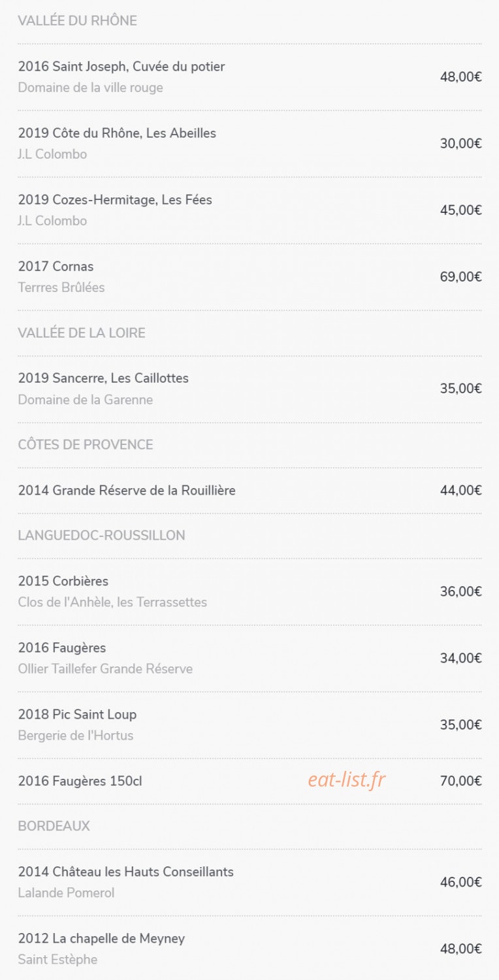Click the eat-list.fr watermark link
The height and width of the screenshot is (980, 499).
[x=347, y=779]
